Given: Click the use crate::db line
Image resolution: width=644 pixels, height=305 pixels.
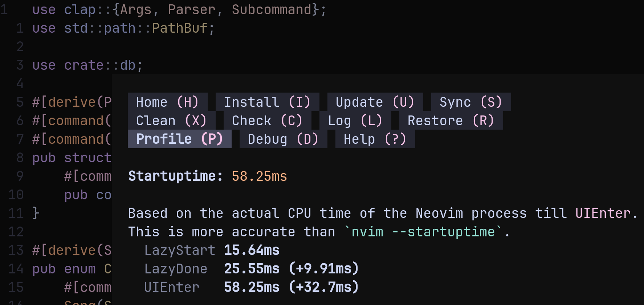Looking at the screenshot, I should [x=87, y=65].
